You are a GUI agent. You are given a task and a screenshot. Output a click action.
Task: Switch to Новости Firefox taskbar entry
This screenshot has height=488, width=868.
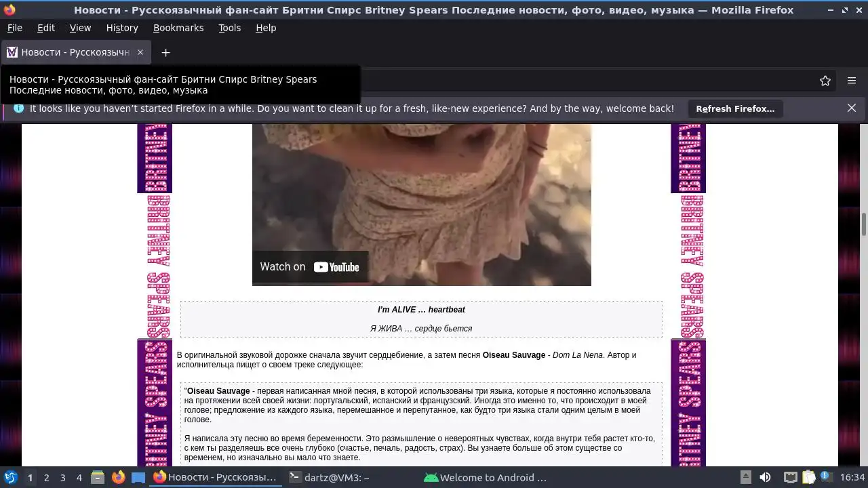coord(216,477)
